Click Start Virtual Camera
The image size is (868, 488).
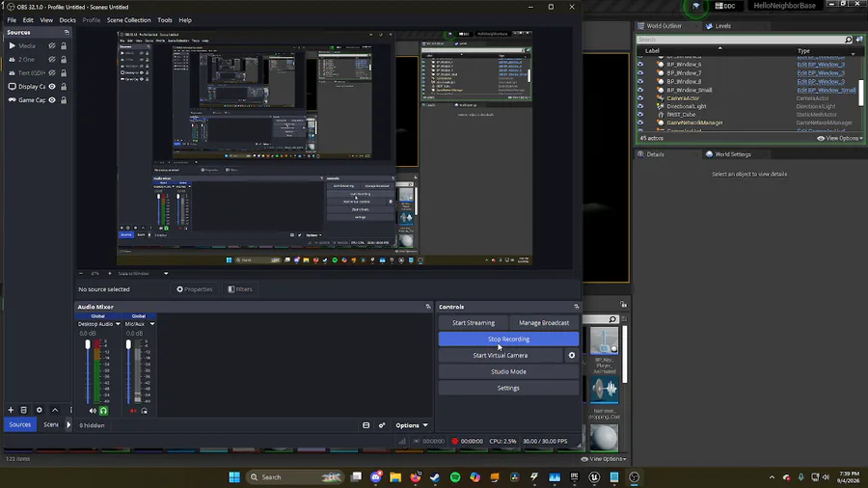point(501,355)
